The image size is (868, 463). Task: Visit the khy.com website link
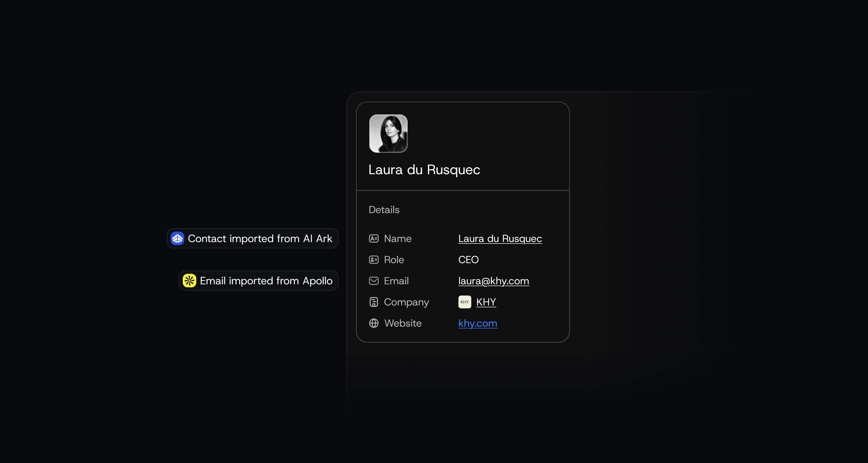coord(478,323)
